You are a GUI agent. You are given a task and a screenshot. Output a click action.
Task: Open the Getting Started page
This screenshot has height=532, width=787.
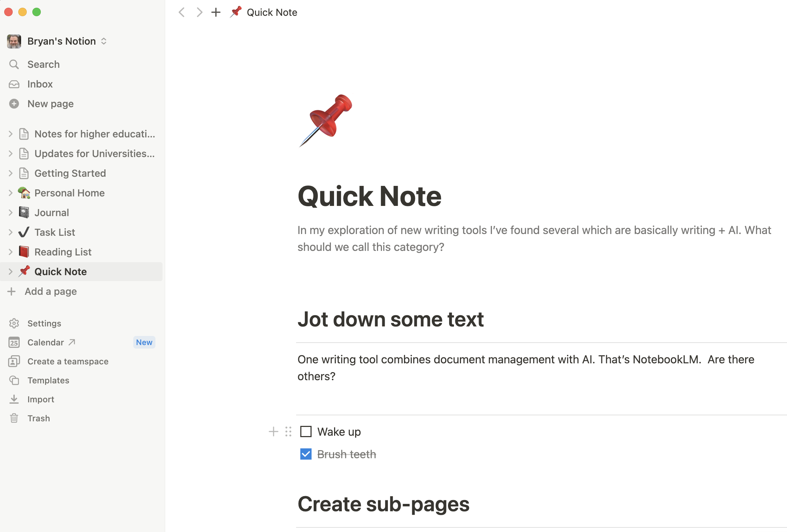pyautogui.click(x=70, y=173)
